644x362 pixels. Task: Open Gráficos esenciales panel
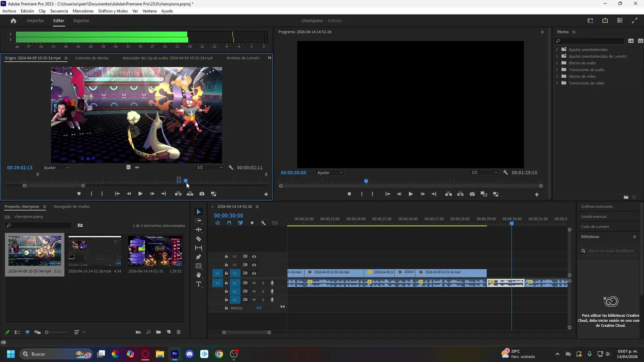click(597, 207)
